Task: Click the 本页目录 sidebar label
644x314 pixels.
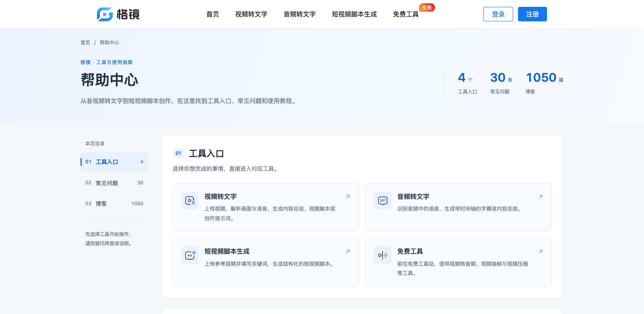Action: pos(95,144)
